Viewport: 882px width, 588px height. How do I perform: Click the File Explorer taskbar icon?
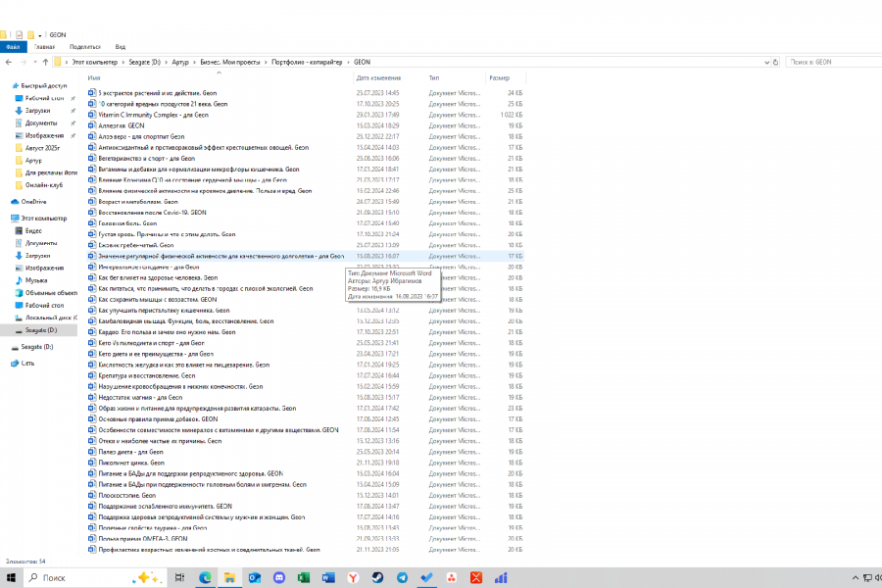point(229,578)
